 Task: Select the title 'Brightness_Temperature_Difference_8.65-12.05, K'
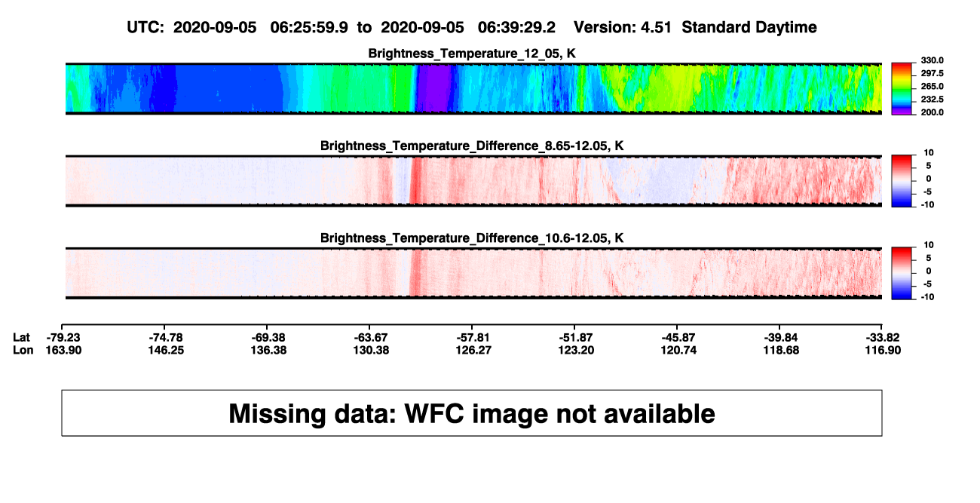point(472,146)
